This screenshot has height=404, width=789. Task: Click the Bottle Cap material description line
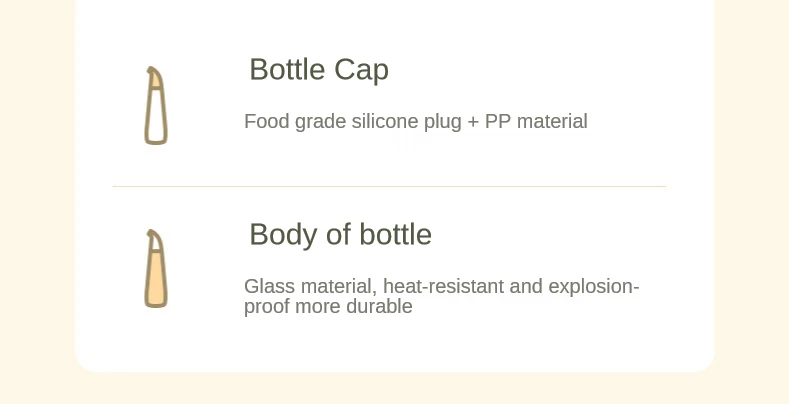pyautogui.click(x=415, y=122)
